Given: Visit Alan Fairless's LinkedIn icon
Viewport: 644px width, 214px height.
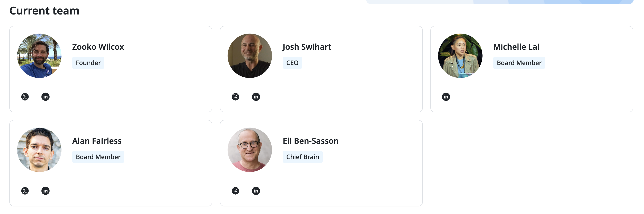Looking at the screenshot, I should pyautogui.click(x=45, y=191).
